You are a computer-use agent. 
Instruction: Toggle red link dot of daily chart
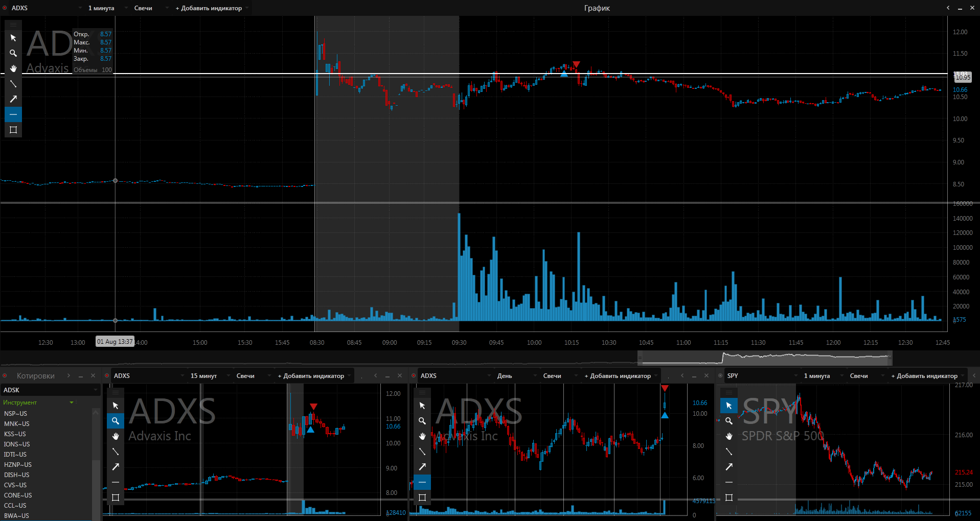coord(414,376)
